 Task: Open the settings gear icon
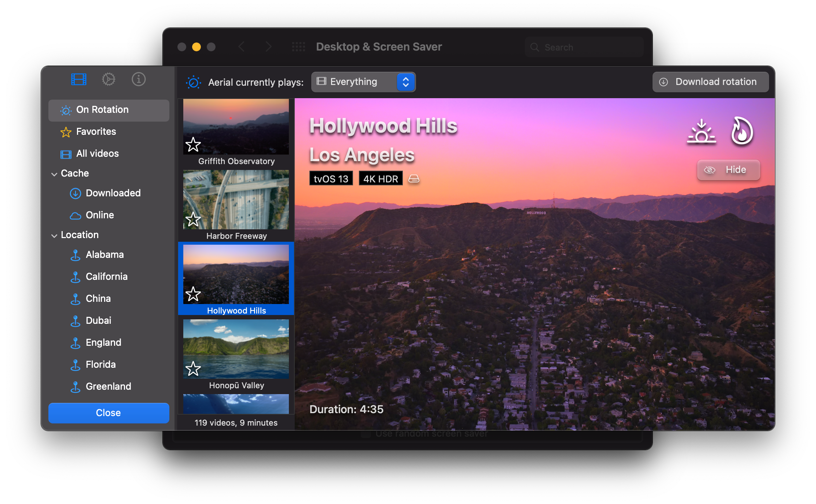(109, 79)
